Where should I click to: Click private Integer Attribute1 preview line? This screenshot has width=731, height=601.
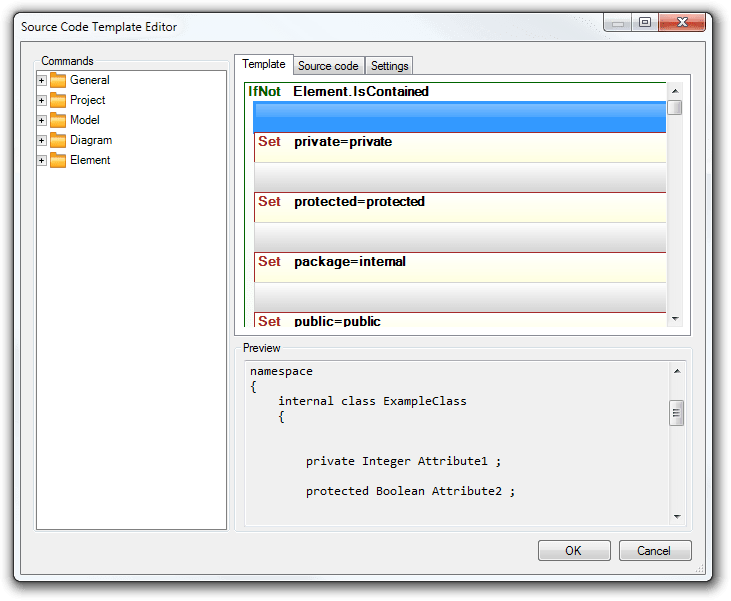(403, 461)
